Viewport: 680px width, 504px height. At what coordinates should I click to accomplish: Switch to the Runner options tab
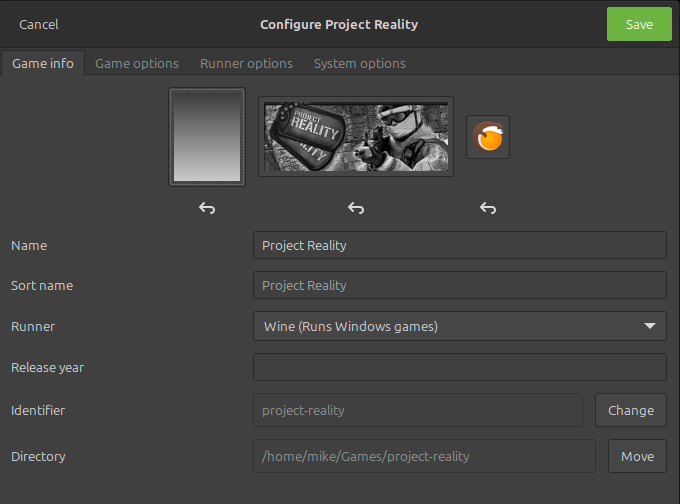point(246,63)
